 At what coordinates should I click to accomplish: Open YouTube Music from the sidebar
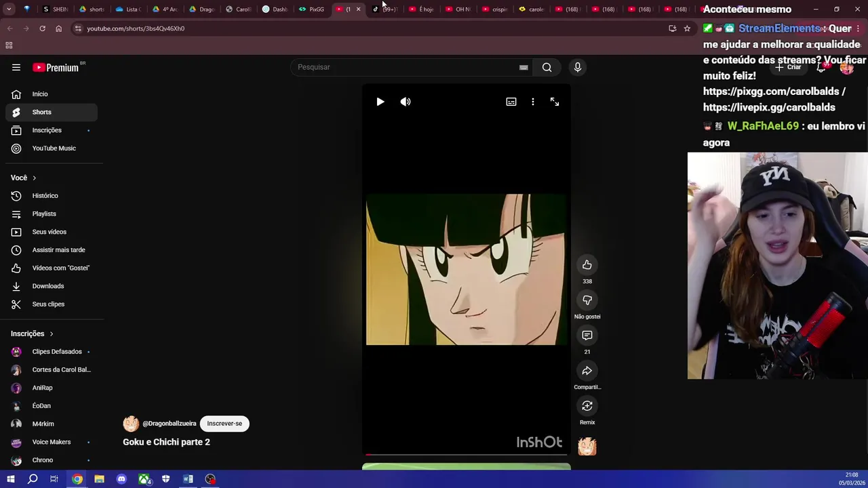52,148
